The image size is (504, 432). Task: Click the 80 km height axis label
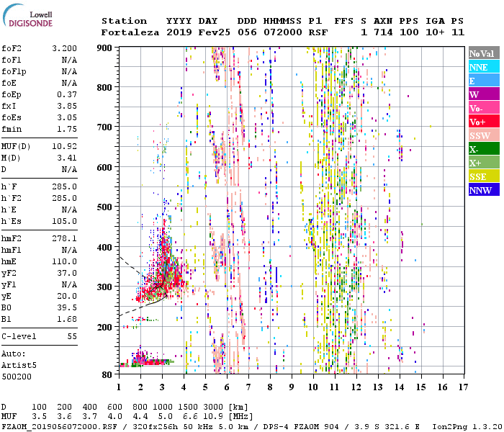[x=107, y=374]
